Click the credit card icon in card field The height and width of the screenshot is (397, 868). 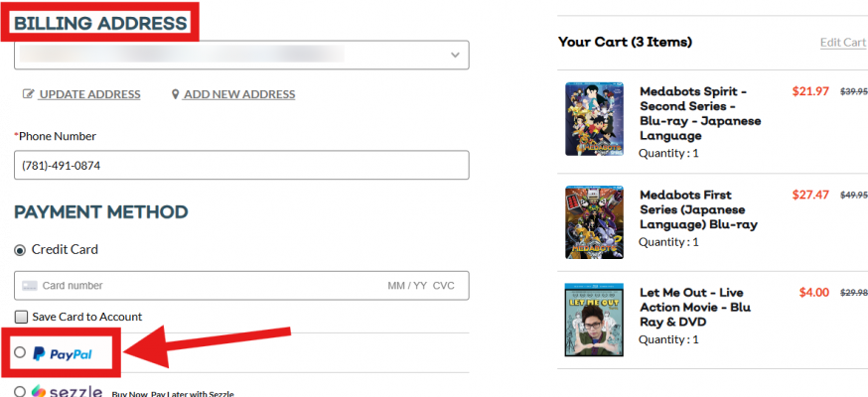[30, 286]
